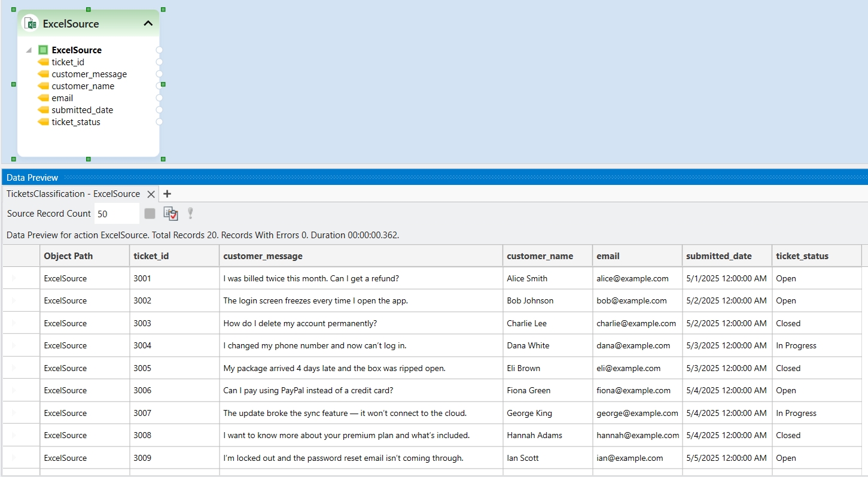Click the output port circle next to ticket_status
868x477 pixels.
[159, 122]
